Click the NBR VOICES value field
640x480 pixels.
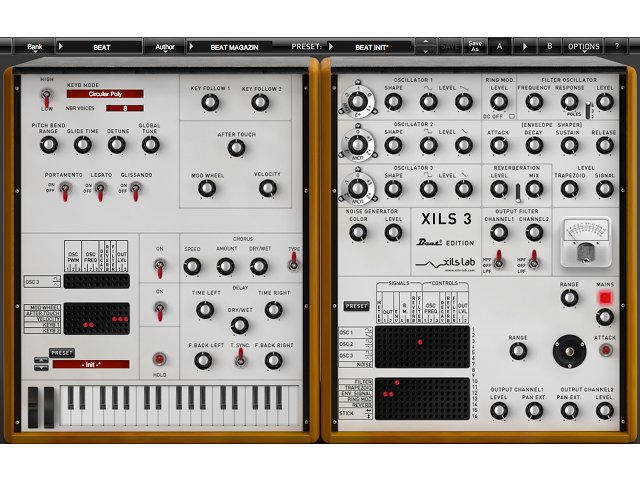click(x=125, y=108)
